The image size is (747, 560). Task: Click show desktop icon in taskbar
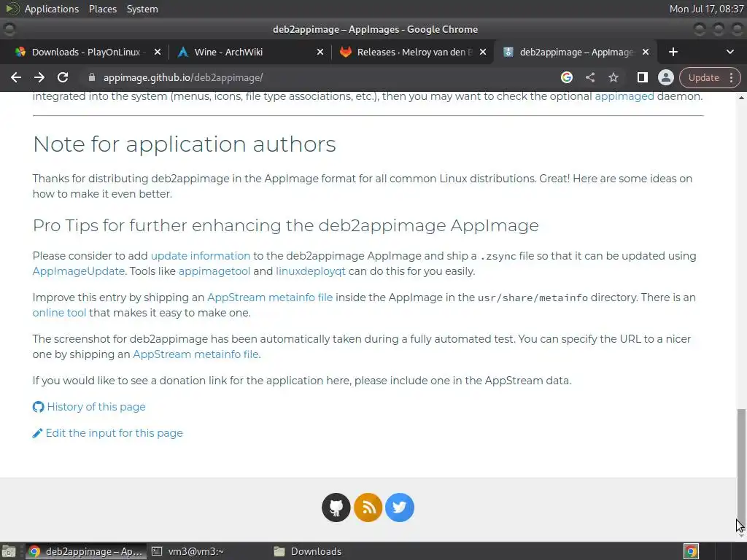pos(9,551)
